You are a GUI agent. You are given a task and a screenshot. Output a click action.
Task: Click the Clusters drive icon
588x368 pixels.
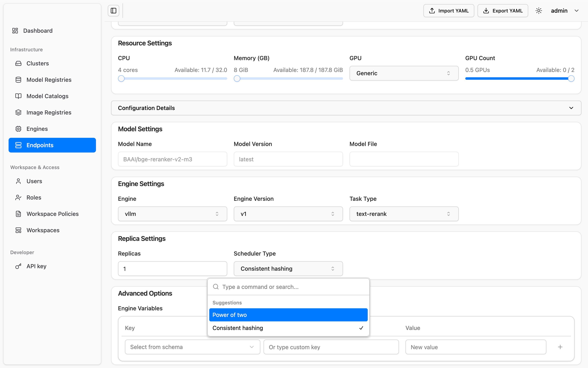click(x=18, y=63)
